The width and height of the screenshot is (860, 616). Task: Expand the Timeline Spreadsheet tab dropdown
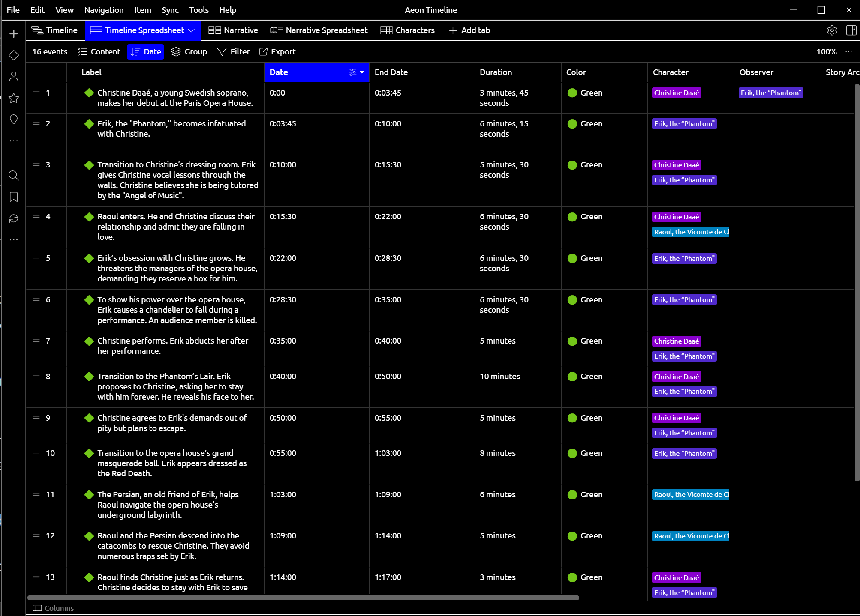[192, 30]
